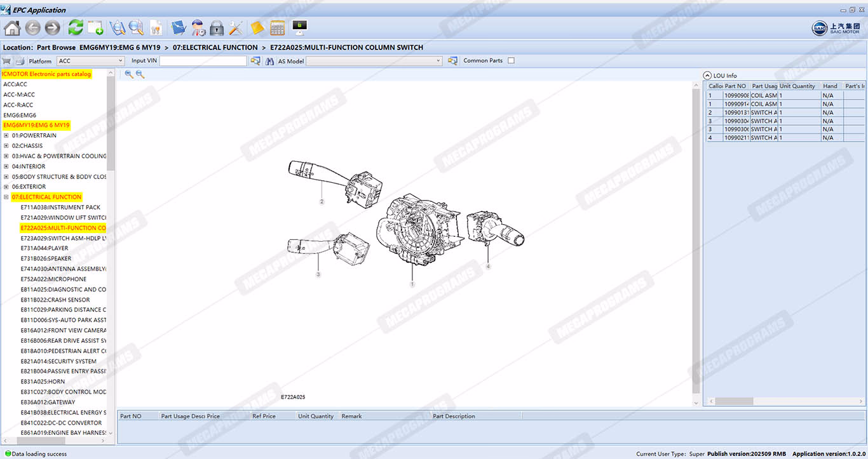868x459 pixels.
Task: Expand the 01:POWERTRAIN tree node
Action: [x=6, y=136]
